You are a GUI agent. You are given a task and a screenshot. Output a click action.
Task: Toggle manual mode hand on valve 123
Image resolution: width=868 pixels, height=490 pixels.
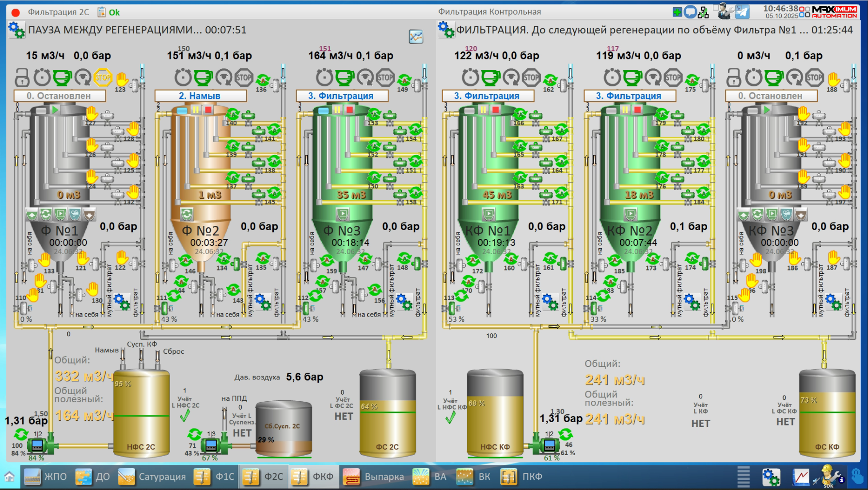pyautogui.click(x=122, y=78)
